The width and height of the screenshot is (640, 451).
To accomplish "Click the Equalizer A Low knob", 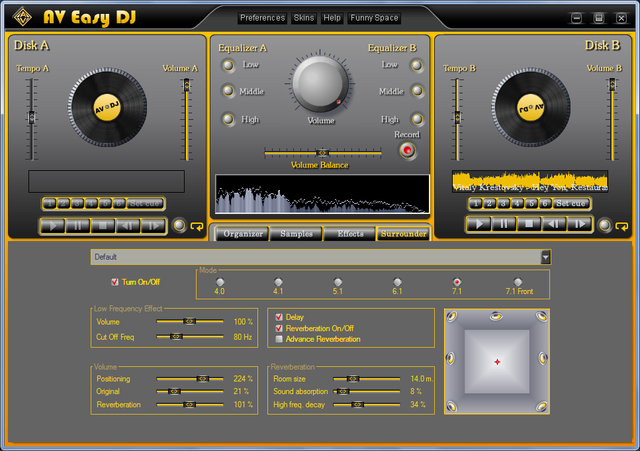I will pos(228,65).
